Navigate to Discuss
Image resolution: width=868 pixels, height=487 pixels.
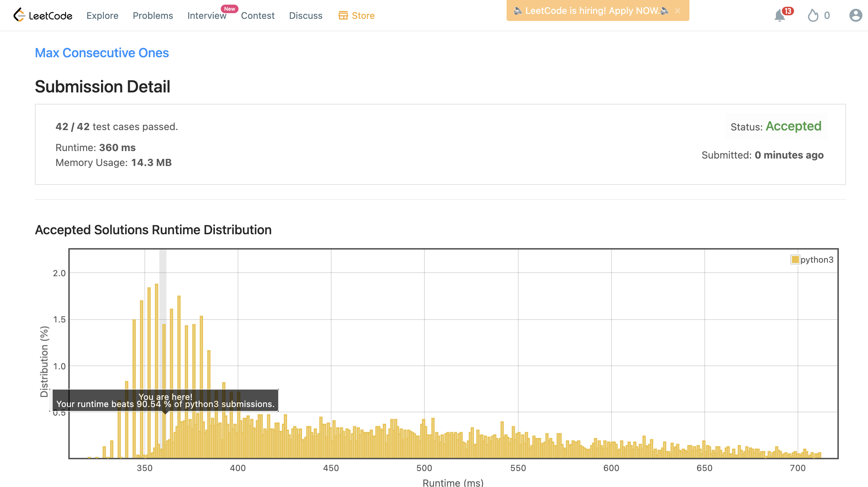(x=306, y=16)
